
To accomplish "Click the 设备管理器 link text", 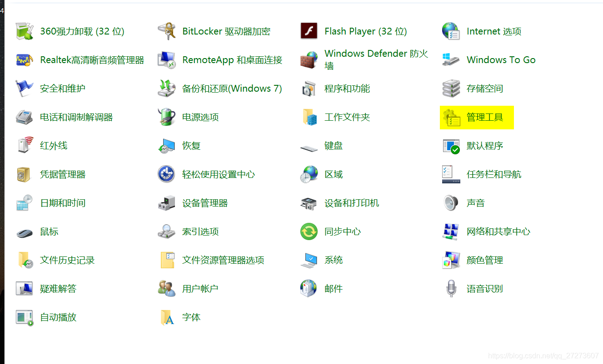I will 205,203.
